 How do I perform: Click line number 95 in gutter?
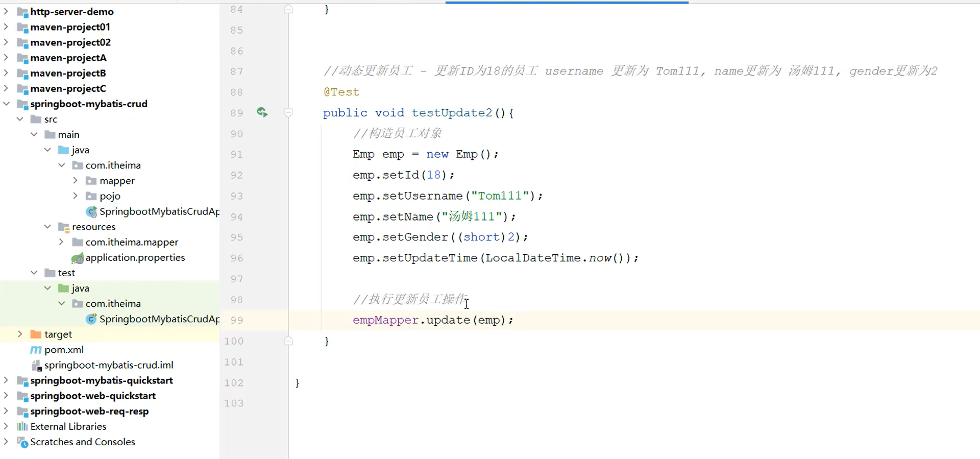236,237
